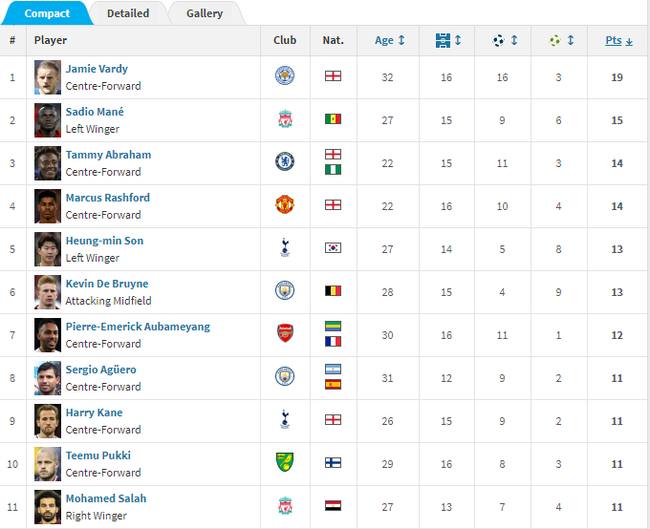Click Belgium flag for Kevin De Bruyne
This screenshot has height=529, width=650.
(x=333, y=291)
